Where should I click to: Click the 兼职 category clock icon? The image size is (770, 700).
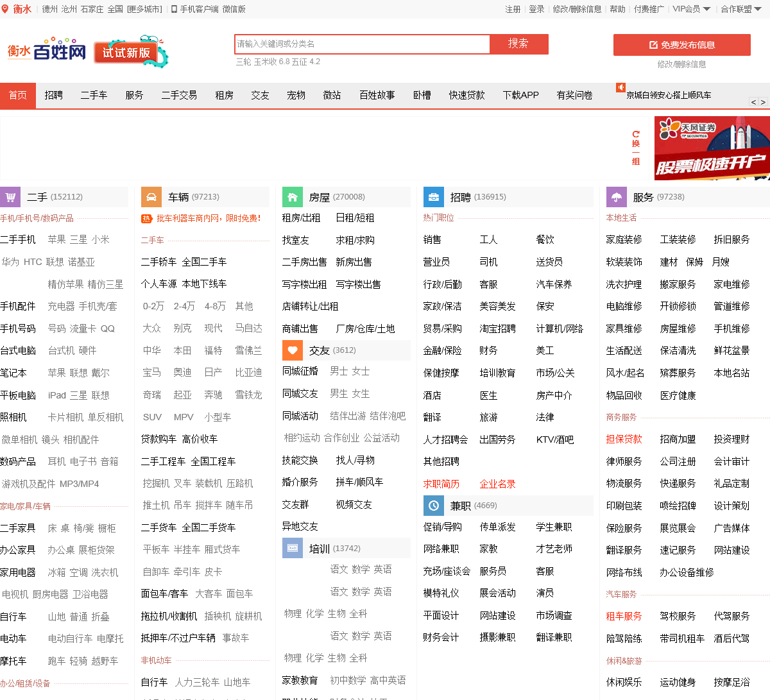pyautogui.click(x=434, y=506)
